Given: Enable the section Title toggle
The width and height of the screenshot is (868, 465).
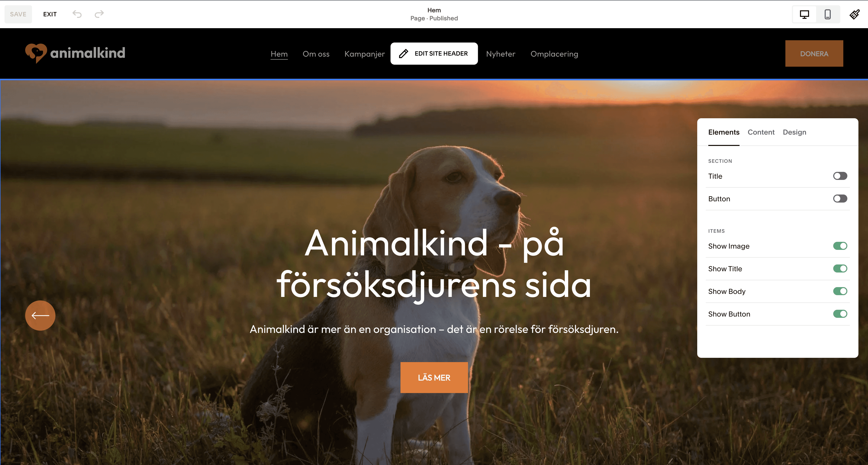Looking at the screenshot, I should coord(840,176).
